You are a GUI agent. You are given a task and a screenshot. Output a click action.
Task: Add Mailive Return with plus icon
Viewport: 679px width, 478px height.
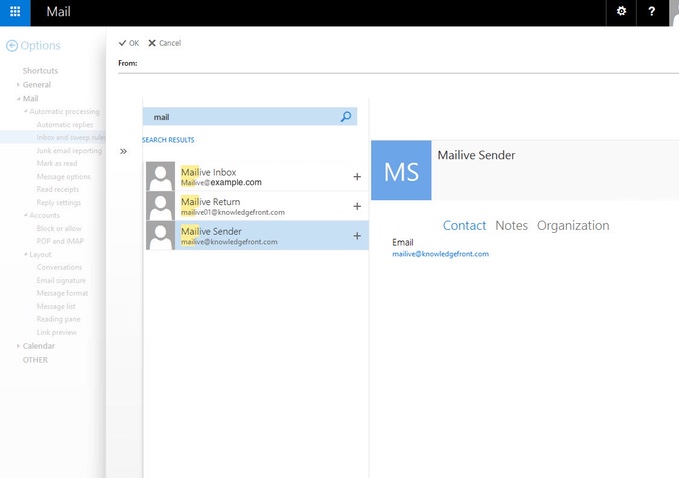pos(357,206)
